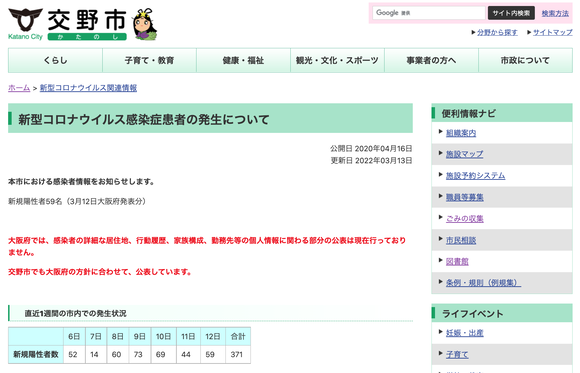The width and height of the screenshot is (580, 373).
Task: Click the table cell showing 14
Action: pos(96,354)
